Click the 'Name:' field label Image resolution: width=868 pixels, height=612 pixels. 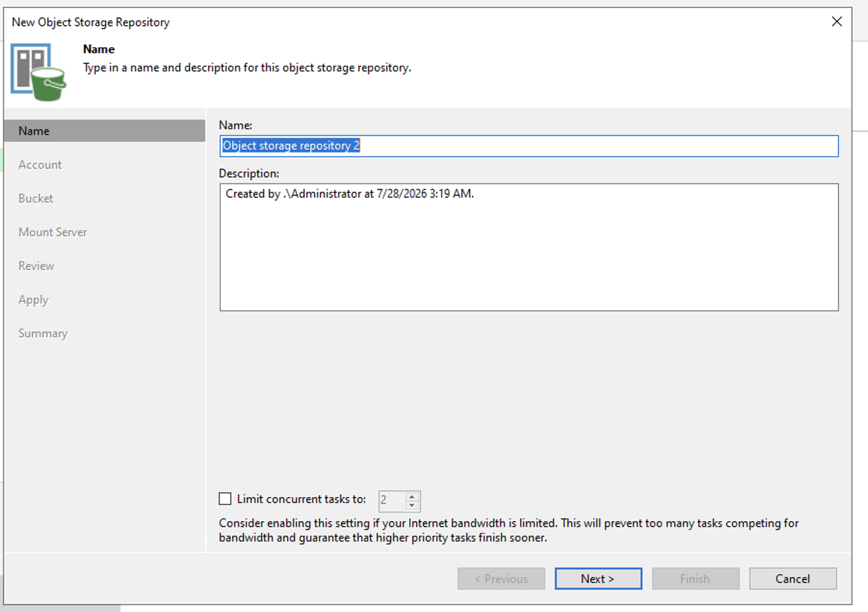(236, 125)
